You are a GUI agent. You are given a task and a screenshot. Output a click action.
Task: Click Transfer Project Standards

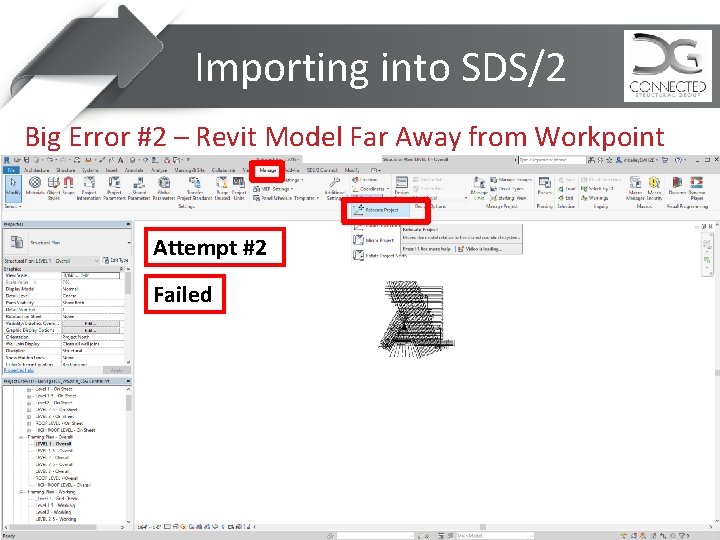195,188
